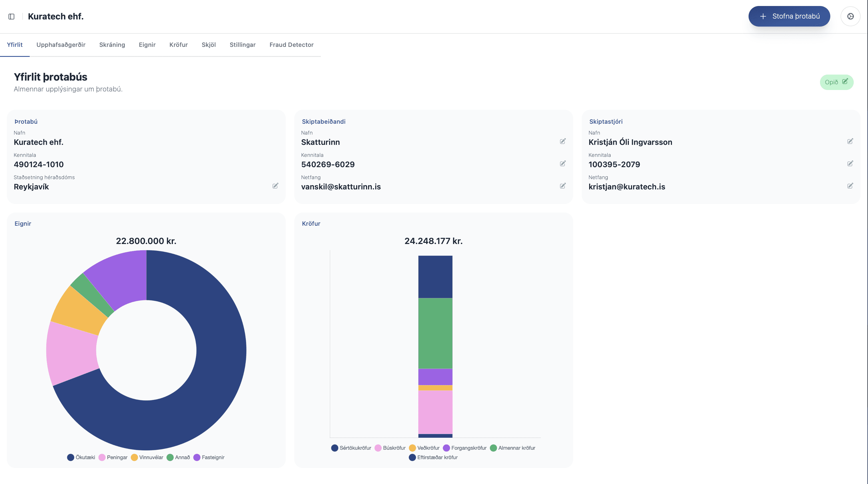Hide Fasteignir from the donut legend
Image resolution: width=868 pixels, height=484 pixels.
[209, 457]
